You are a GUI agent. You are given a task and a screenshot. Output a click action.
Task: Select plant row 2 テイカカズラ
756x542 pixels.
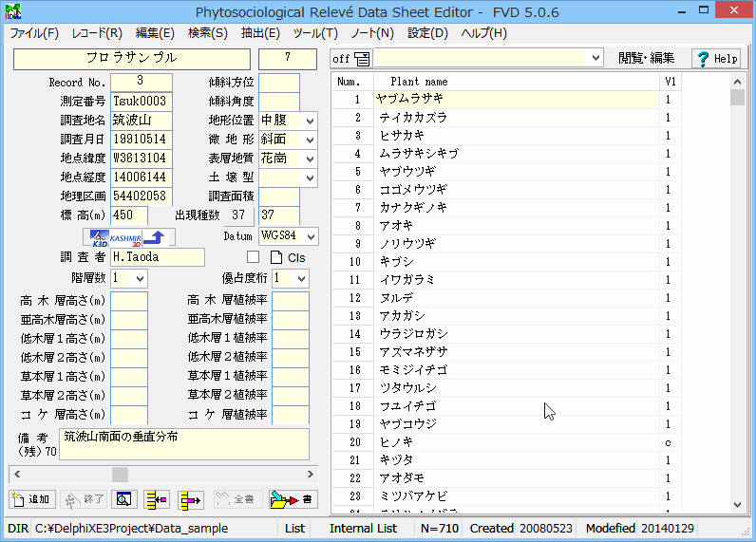tap(506, 118)
